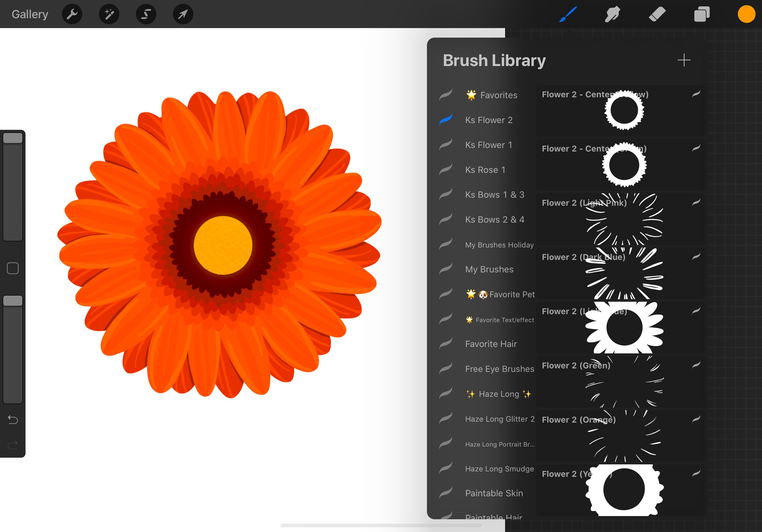Open the active orange color swatch
Viewport: 762px width, 532px height.
tap(746, 14)
